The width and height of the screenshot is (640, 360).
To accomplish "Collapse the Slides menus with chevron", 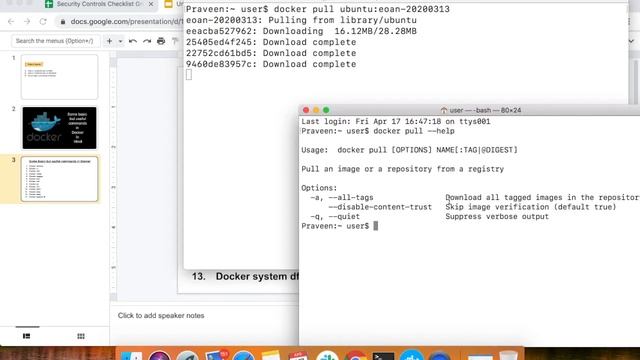I will coord(631,41).
